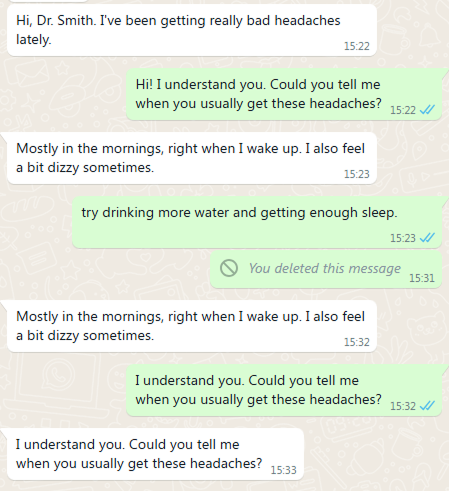Click double ticks on the 15:32 sent message
The image size is (449, 491).
427,406
